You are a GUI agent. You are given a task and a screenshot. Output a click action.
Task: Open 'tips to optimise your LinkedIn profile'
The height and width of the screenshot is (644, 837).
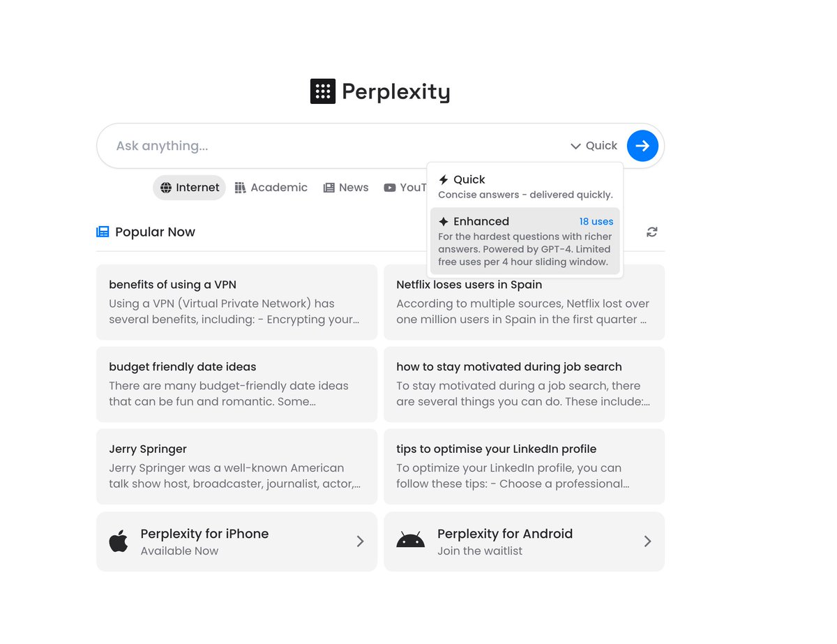point(525,467)
